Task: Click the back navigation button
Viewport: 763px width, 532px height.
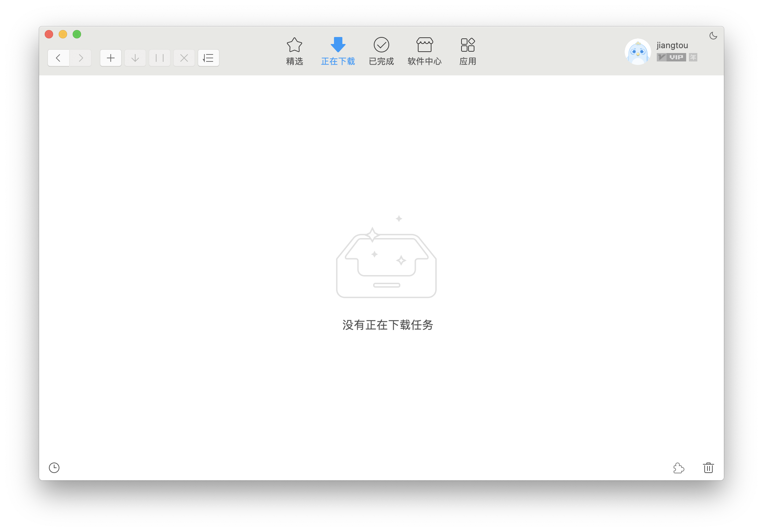Action: (58, 58)
